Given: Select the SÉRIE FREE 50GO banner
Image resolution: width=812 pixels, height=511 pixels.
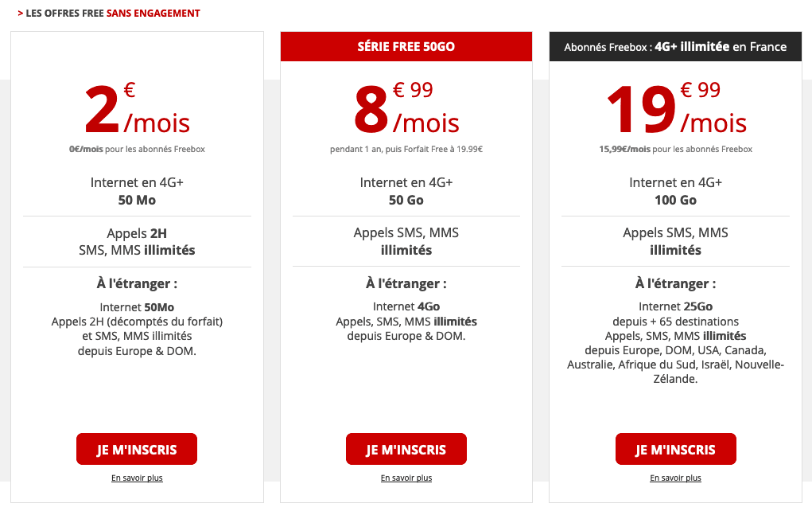Looking at the screenshot, I should point(406,45).
